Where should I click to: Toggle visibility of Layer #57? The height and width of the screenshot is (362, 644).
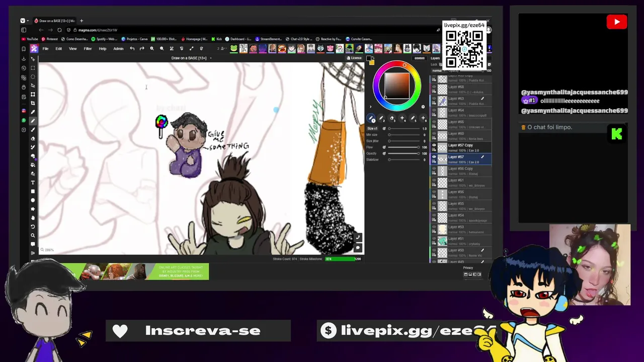coord(434,157)
